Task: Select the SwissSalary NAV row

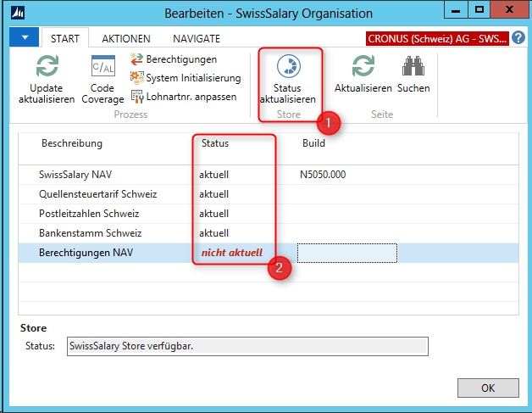Action: [84, 175]
